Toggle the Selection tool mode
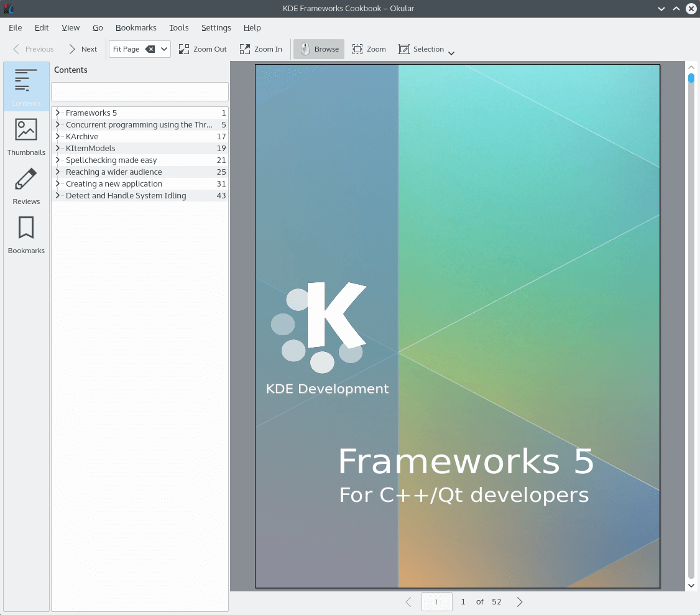This screenshot has width=700, height=615. coord(421,49)
